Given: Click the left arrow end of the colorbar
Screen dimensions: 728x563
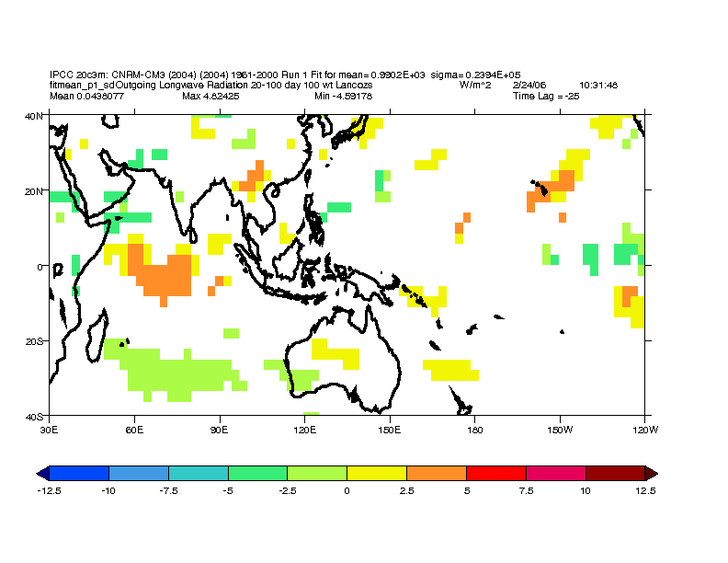Looking at the screenshot, I should point(42,474).
